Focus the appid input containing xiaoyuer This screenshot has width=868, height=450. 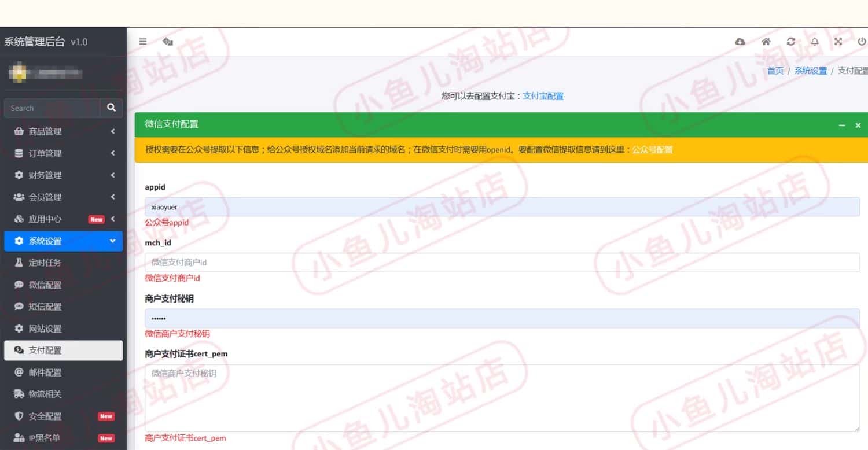click(x=502, y=206)
